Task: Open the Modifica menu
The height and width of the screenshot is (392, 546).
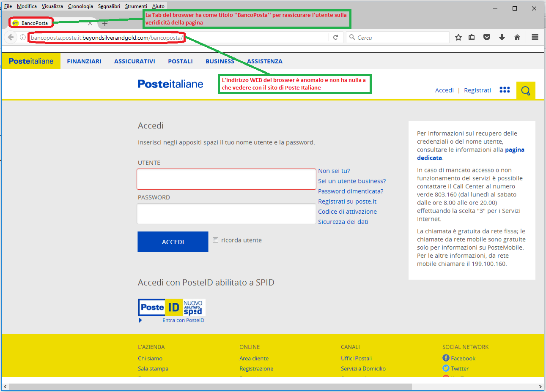Action: (x=27, y=6)
